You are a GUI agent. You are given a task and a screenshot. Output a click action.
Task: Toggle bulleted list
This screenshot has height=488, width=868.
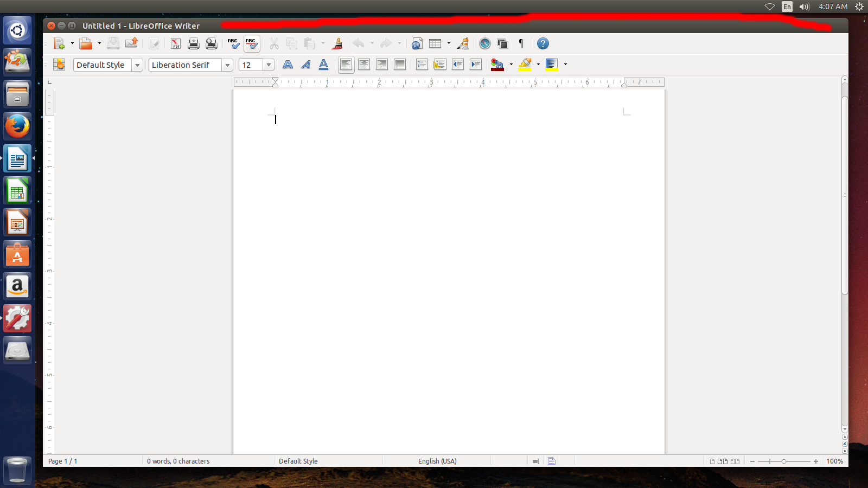[x=440, y=65]
